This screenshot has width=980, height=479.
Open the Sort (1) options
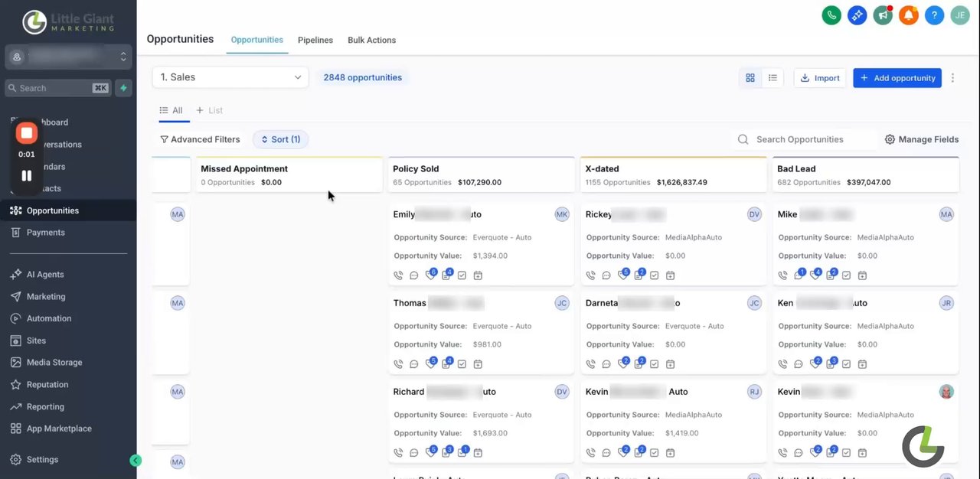tap(280, 139)
